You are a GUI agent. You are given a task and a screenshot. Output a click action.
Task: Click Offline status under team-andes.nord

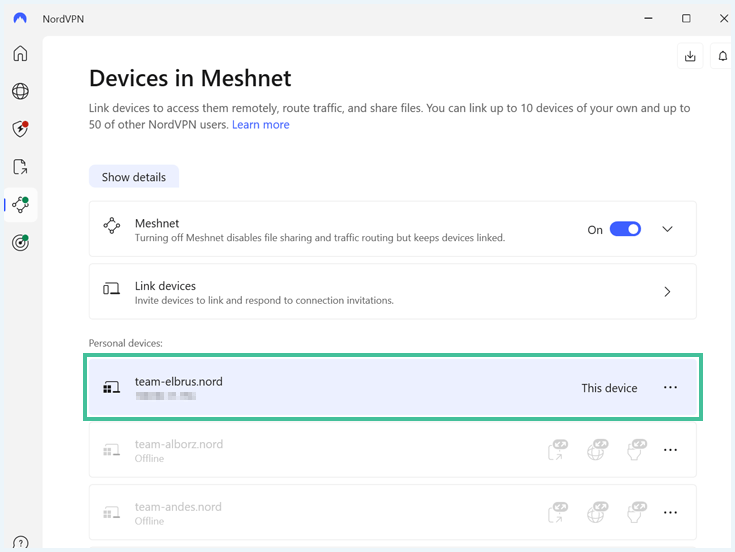(150, 521)
